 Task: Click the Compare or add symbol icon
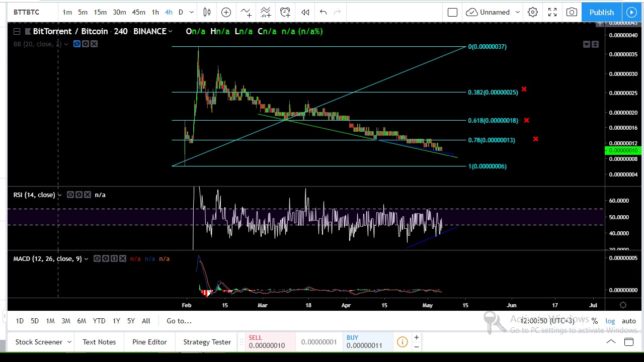(x=226, y=12)
